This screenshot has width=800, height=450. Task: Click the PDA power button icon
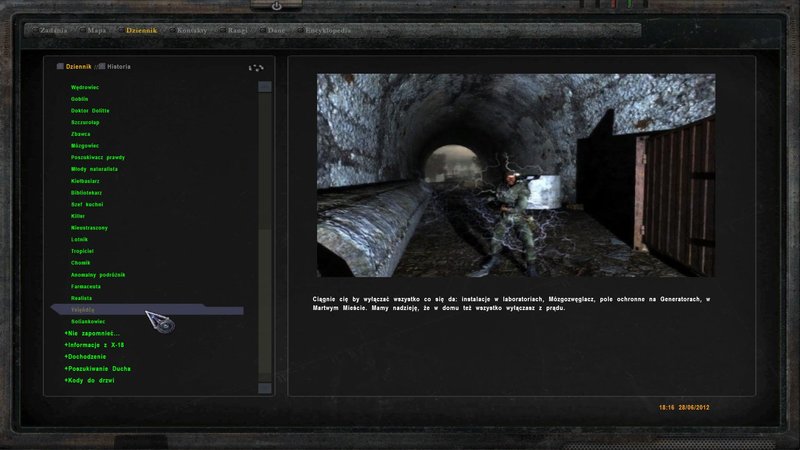(x=277, y=6)
